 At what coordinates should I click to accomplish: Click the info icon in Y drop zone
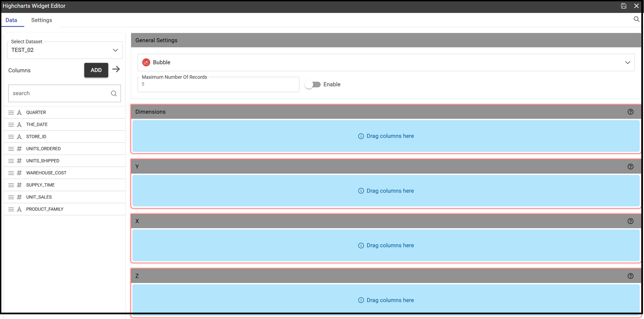coord(361,191)
